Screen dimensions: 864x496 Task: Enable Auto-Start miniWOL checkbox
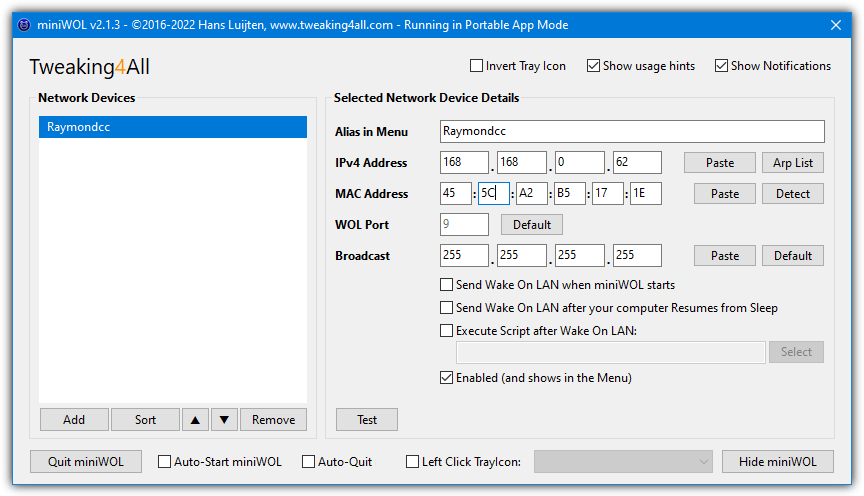pos(164,461)
